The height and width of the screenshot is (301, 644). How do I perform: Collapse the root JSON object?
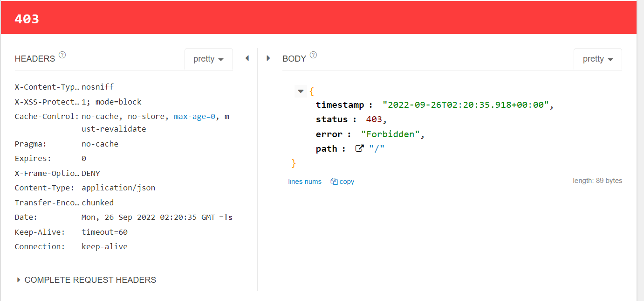(x=301, y=91)
